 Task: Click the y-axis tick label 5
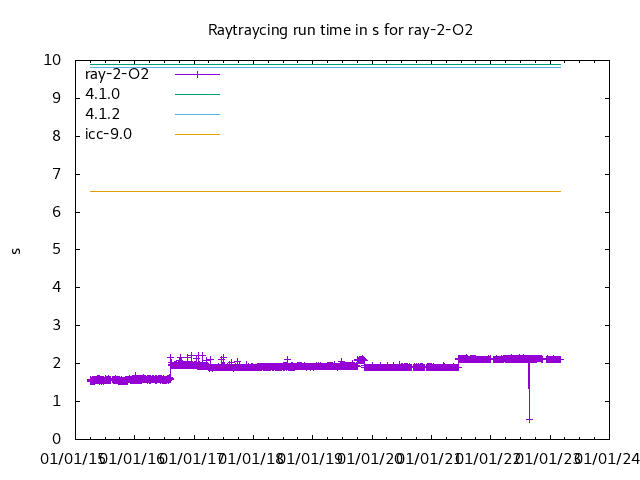57,249
